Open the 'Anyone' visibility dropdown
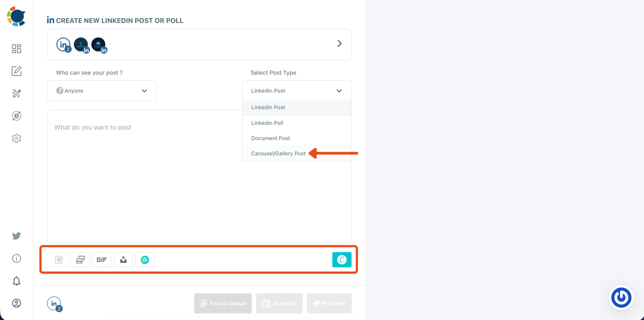Image resolution: width=644 pixels, height=320 pixels. coord(102,90)
